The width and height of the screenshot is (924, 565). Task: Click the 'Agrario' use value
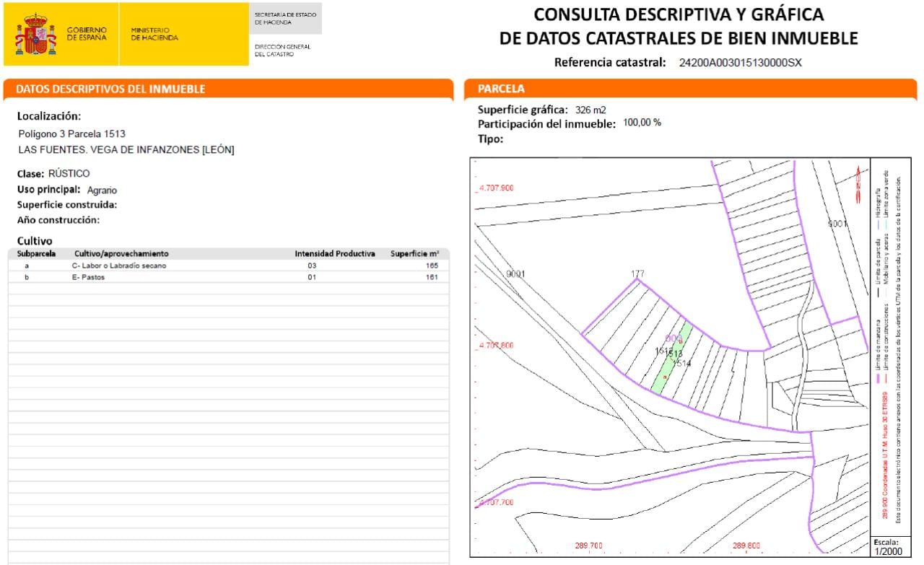102,190
